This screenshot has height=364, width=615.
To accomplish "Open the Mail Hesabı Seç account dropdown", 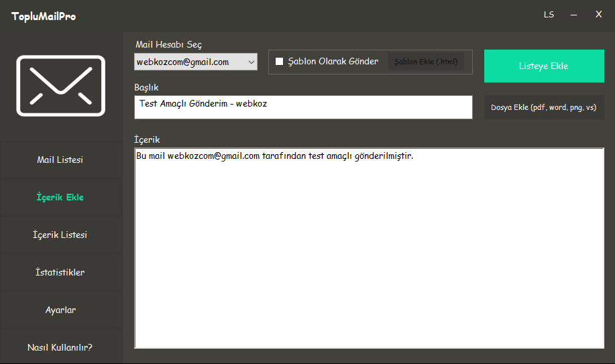I will (x=195, y=62).
